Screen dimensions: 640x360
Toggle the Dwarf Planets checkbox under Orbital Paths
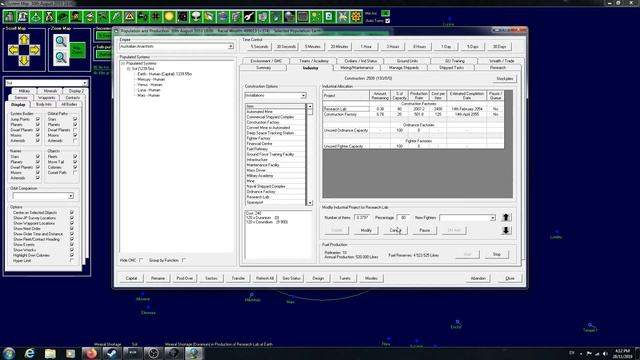coord(75,130)
